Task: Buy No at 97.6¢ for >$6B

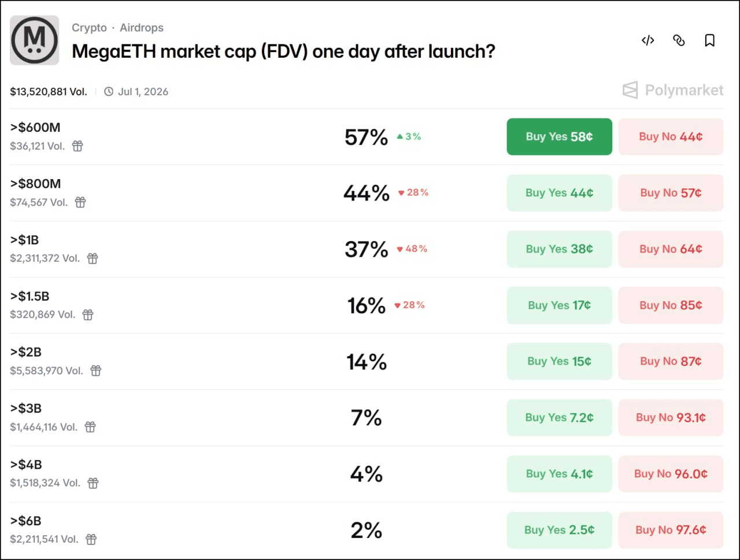Action: tap(671, 530)
